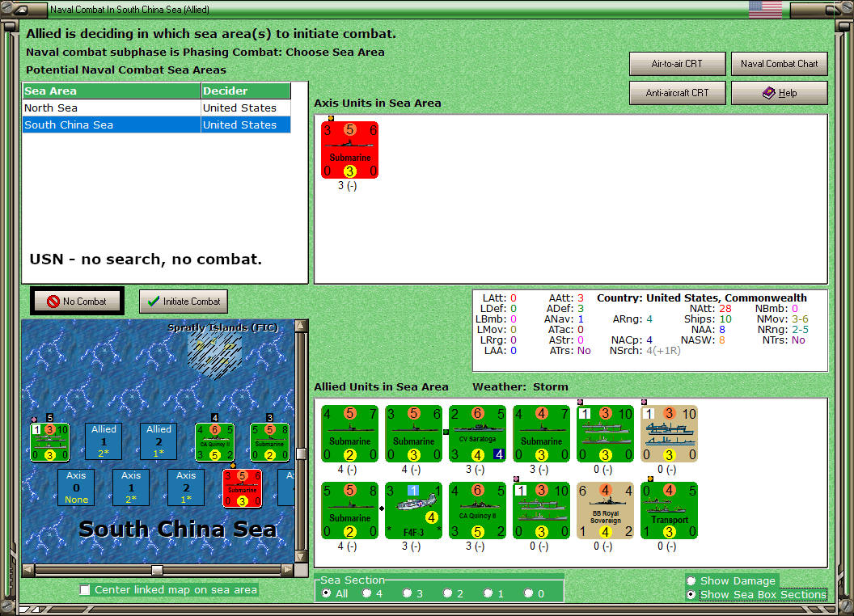Enable Center linked map on sea area
Screen dimensions: 854x616
pyautogui.click(x=85, y=590)
